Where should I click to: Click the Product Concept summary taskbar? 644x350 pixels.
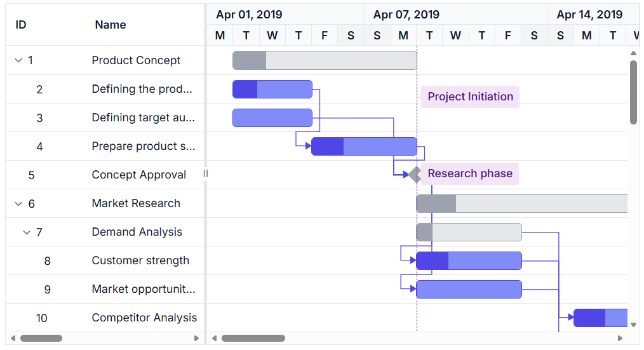pos(325,60)
